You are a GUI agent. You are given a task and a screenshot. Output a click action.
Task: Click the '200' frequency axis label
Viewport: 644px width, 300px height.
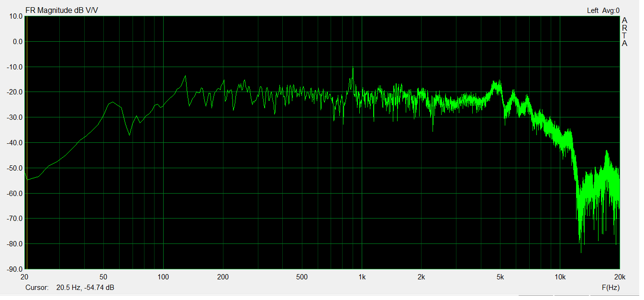click(x=223, y=277)
